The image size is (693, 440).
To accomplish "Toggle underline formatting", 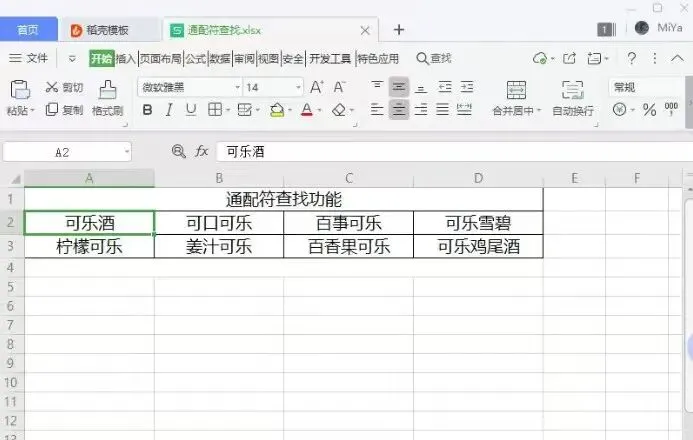I will [x=190, y=110].
